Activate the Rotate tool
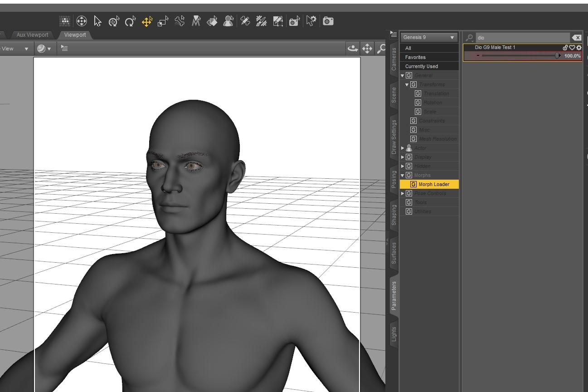588x392 pixels. (x=130, y=21)
